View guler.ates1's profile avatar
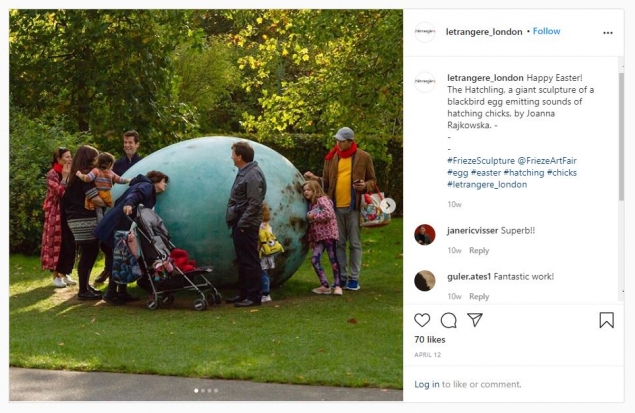Viewport: 635px width, 413px height. 425,281
